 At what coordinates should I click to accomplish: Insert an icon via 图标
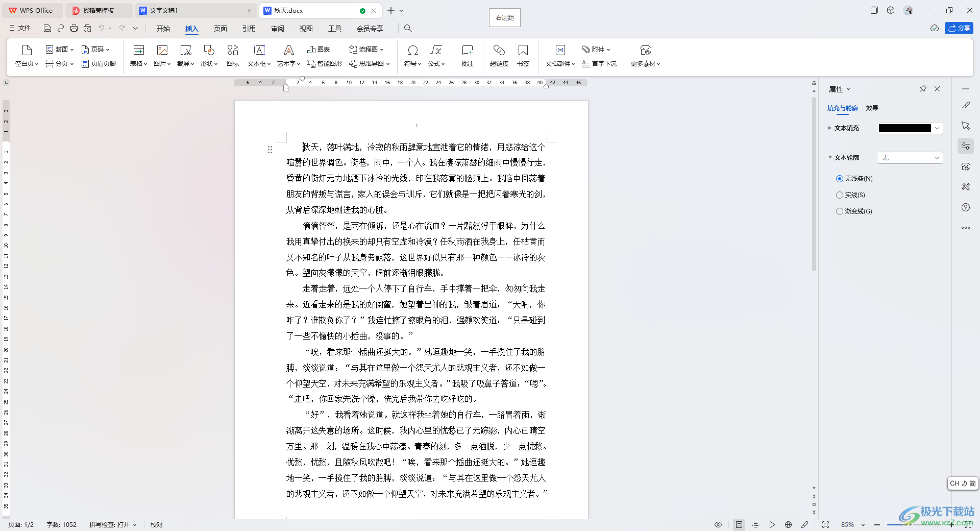pyautogui.click(x=233, y=56)
